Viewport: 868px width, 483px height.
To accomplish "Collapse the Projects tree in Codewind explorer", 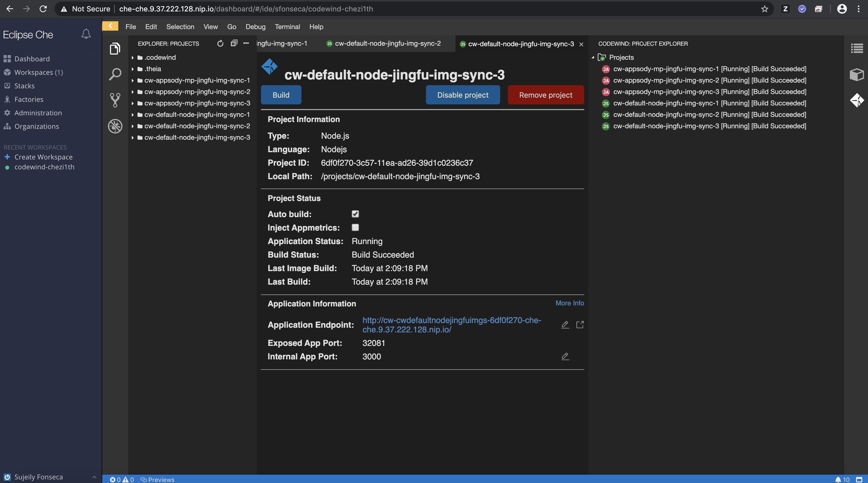I will click(593, 57).
